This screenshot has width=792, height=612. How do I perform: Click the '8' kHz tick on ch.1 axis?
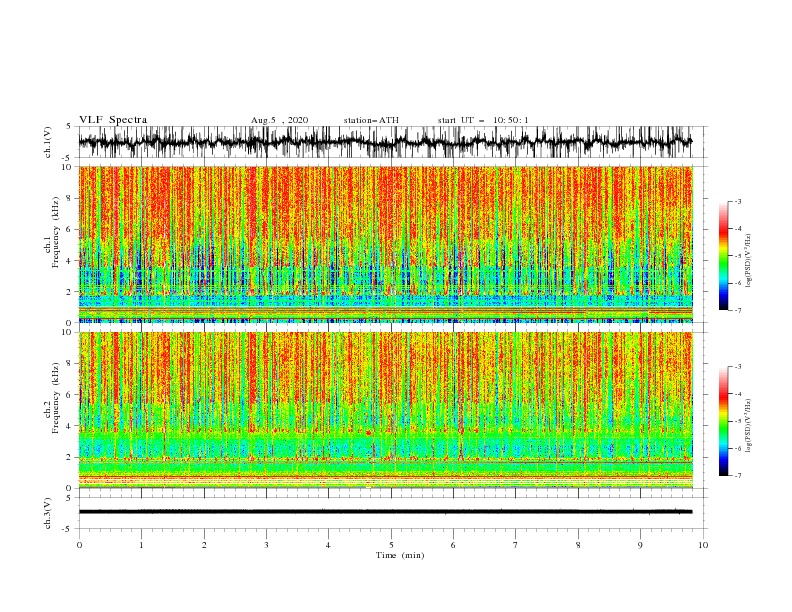click(70, 198)
